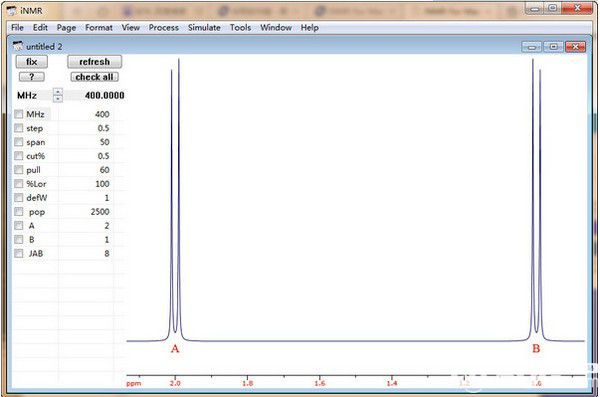Minimize the untitled 2 inner window
The width and height of the screenshot is (600, 397).
coord(532,47)
